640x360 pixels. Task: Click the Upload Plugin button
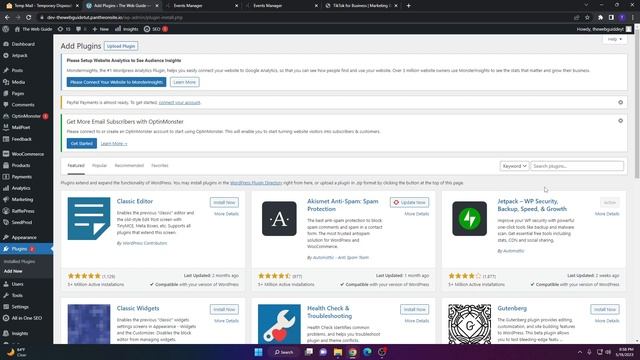coord(121,46)
